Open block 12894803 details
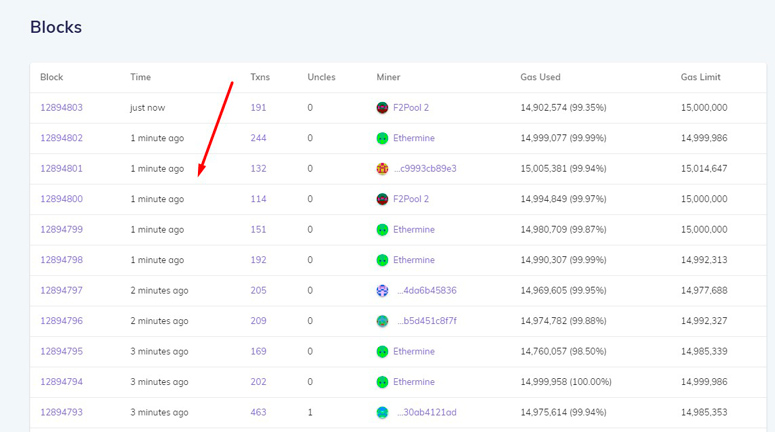 (x=61, y=108)
